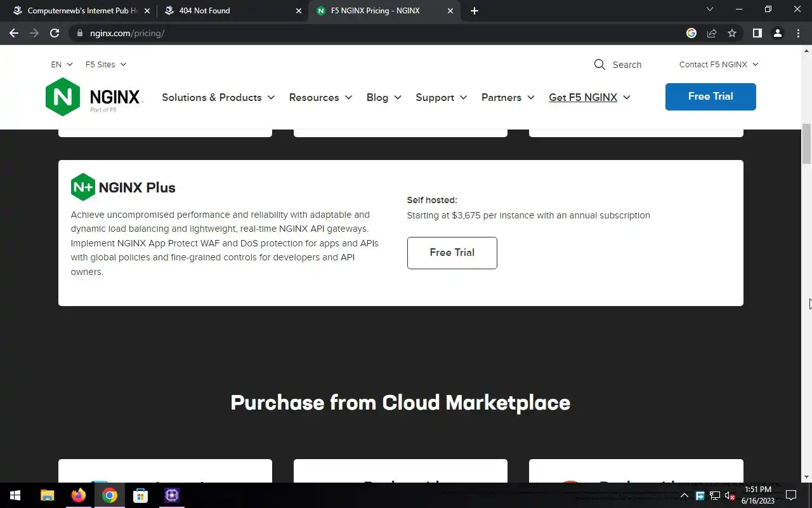Image resolution: width=812 pixels, height=508 pixels.
Task: Click the Google icon in address bar
Action: 691,33
